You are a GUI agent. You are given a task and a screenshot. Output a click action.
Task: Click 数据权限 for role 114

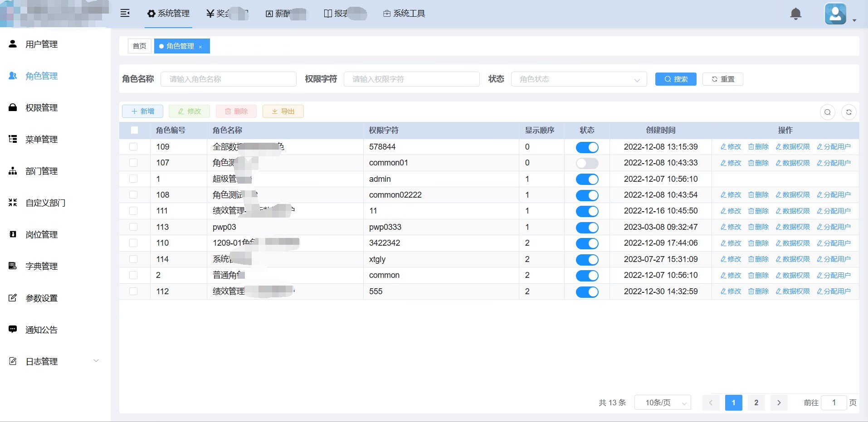coord(793,259)
